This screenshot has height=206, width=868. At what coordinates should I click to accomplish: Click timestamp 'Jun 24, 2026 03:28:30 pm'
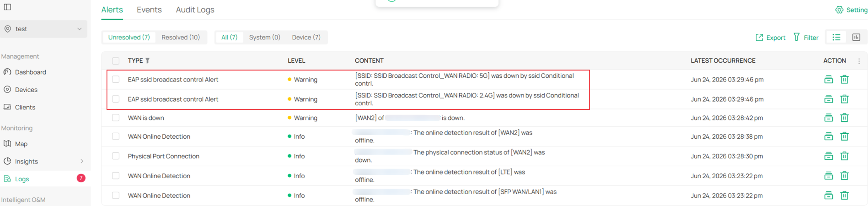click(x=727, y=156)
